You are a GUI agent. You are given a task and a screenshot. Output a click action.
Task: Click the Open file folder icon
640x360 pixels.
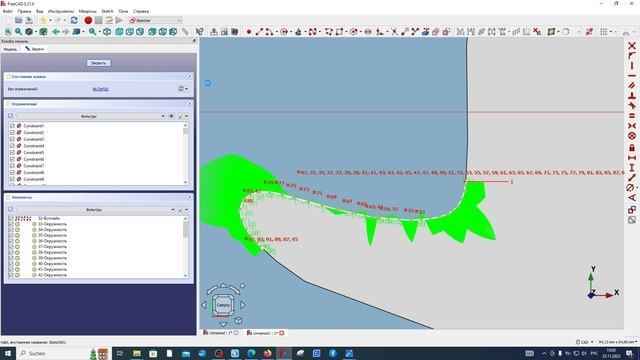(18, 20)
